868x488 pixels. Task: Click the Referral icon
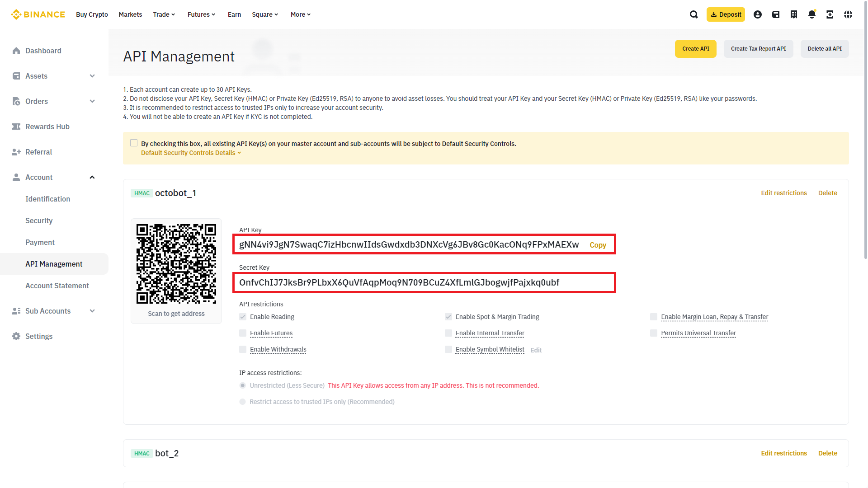pyautogui.click(x=16, y=152)
